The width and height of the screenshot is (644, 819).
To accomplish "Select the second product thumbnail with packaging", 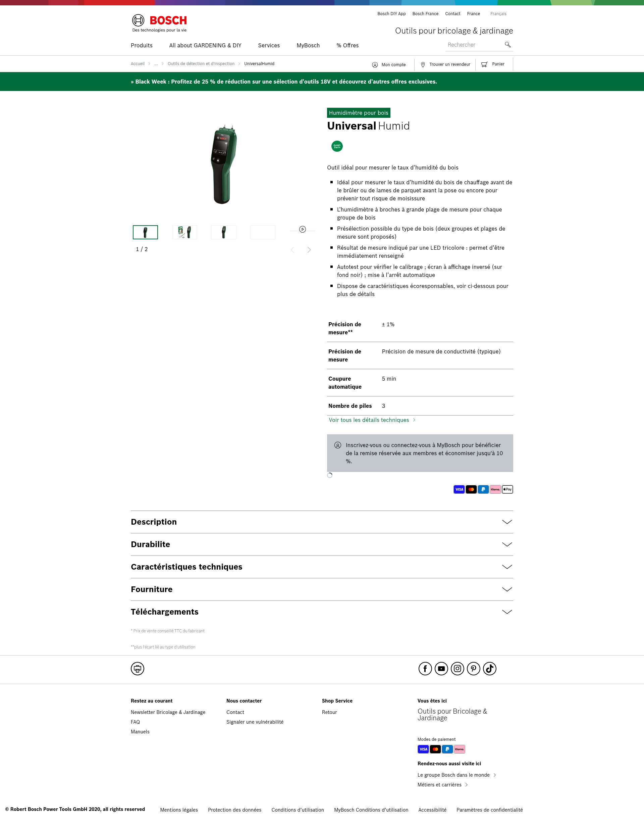I will click(184, 232).
